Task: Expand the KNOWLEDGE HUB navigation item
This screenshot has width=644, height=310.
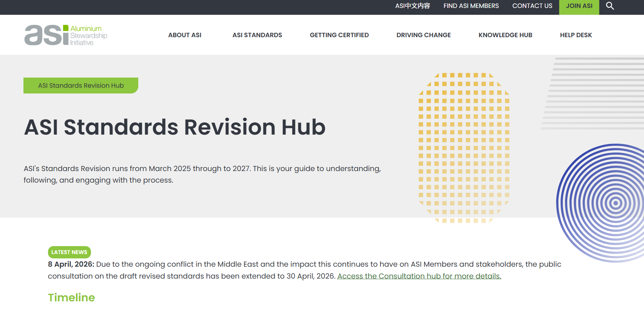Action: 505,35
